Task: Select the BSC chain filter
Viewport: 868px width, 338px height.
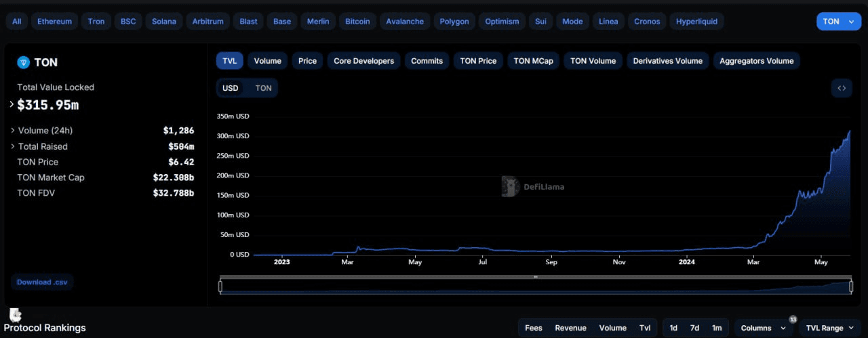Action: click(128, 22)
